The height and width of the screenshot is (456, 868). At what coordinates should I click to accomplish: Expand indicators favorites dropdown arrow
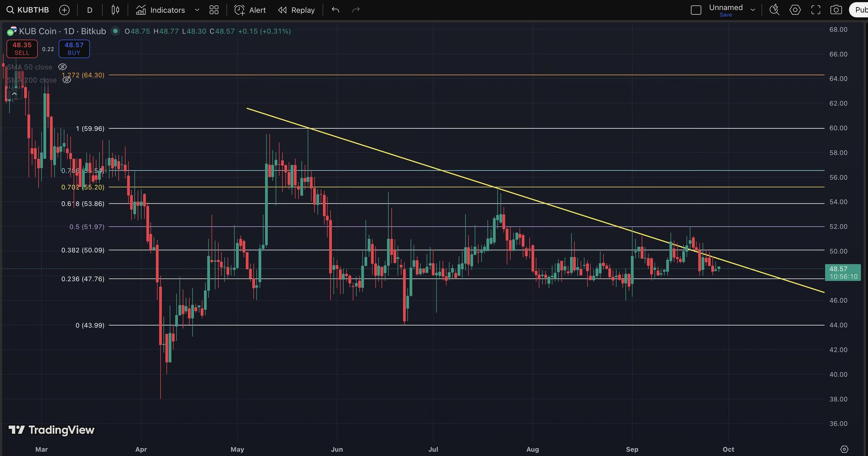(x=197, y=10)
